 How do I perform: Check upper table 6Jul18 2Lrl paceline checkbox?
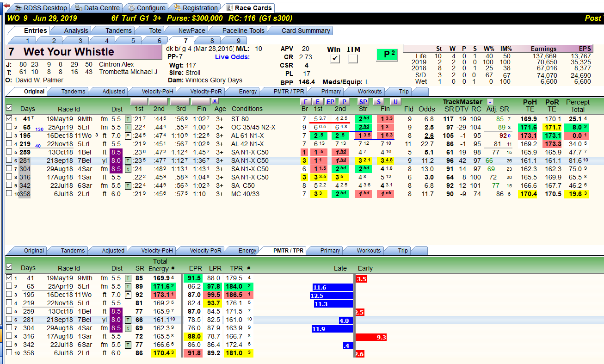pyautogui.click(x=9, y=193)
